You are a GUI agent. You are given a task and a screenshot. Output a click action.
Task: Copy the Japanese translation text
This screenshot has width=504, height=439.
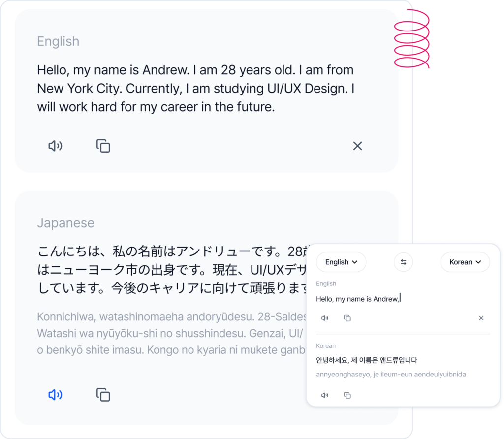[103, 395]
